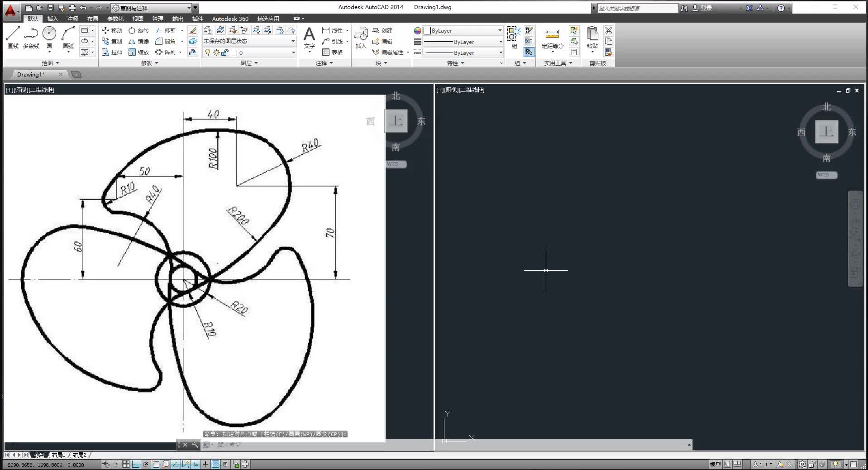Choose the Copy (复制) command
This screenshot has width=868, height=470.
pos(112,41)
